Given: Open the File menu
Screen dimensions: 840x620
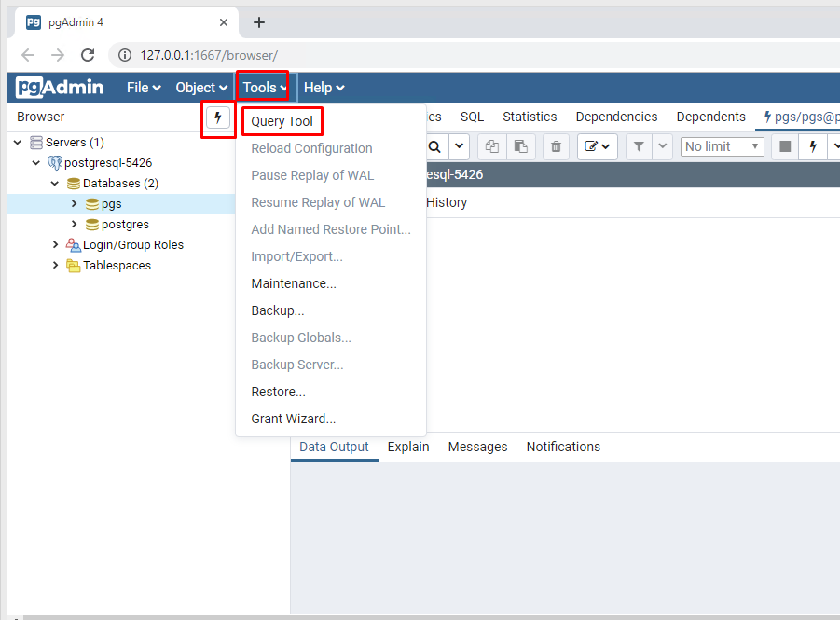Looking at the screenshot, I should 144,88.
